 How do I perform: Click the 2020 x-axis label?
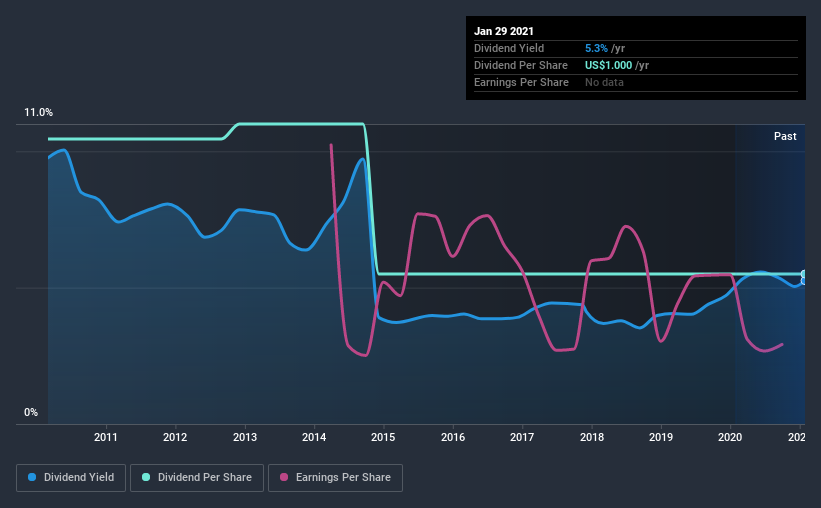(730, 437)
